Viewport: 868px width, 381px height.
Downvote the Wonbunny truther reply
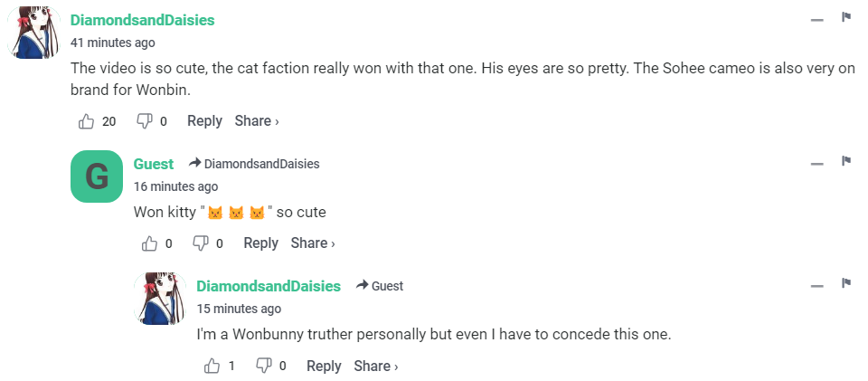click(x=264, y=366)
